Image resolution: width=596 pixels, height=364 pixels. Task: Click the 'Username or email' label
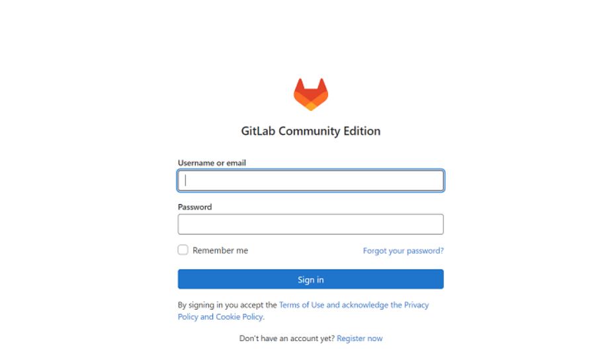(212, 163)
